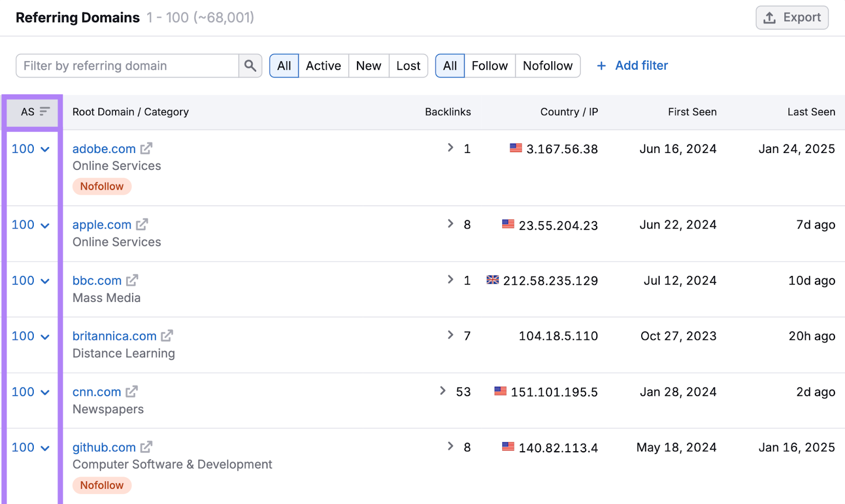Select the Lost domains tab
845x504 pixels.
pos(408,65)
